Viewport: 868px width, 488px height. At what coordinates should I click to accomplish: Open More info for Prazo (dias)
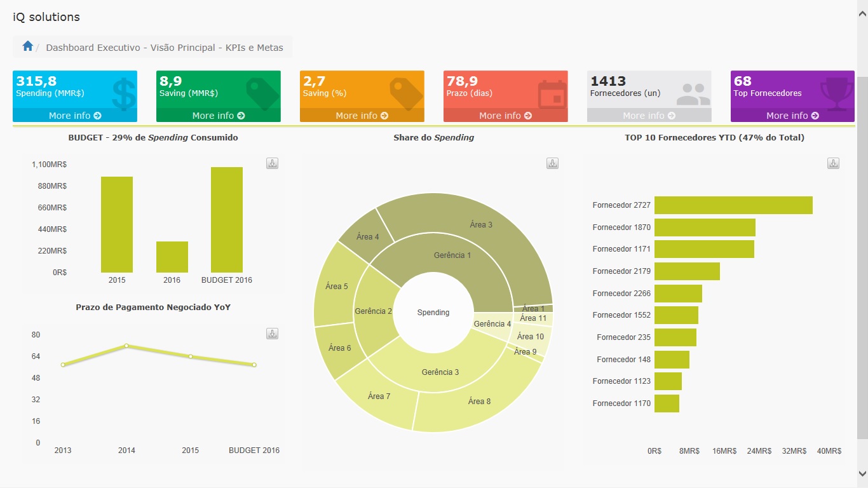[506, 116]
